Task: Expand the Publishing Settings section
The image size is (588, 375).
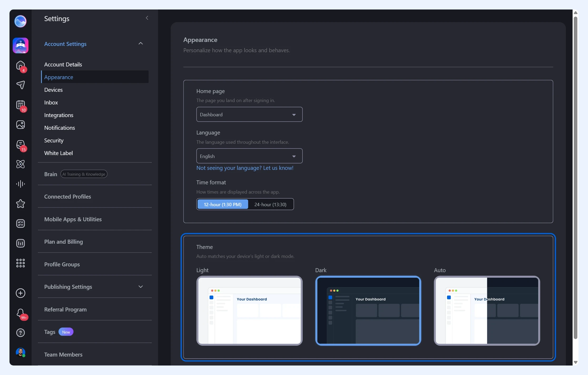Action: pyautogui.click(x=141, y=287)
